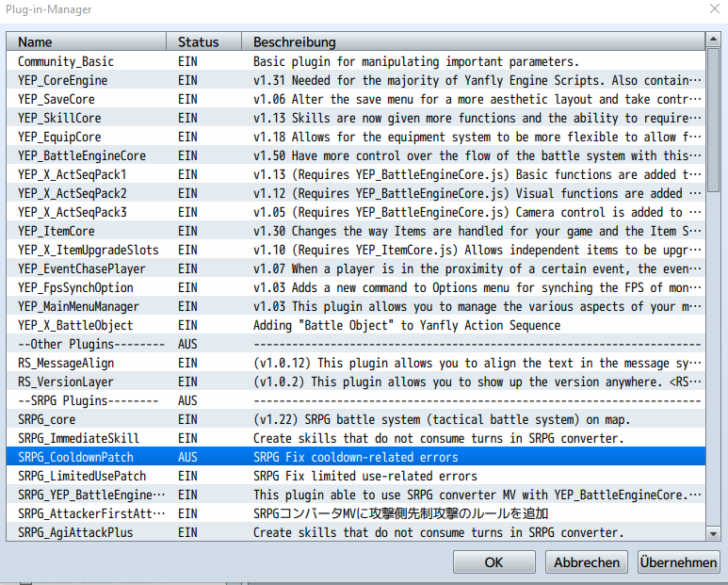Select the YEP_X_ActSeqPack2 plugin
728x585 pixels.
(356, 193)
